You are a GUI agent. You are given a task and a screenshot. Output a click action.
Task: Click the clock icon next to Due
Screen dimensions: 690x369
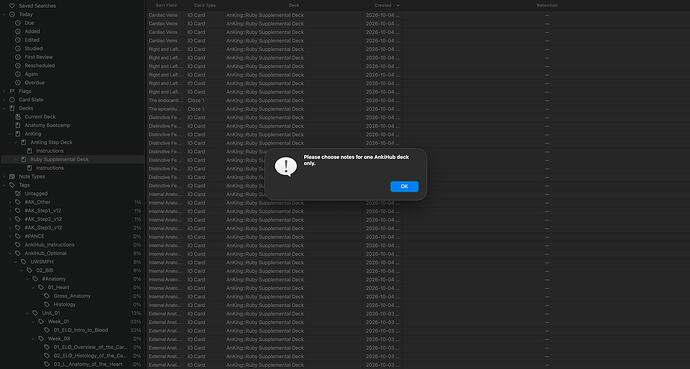tap(18, 23)
